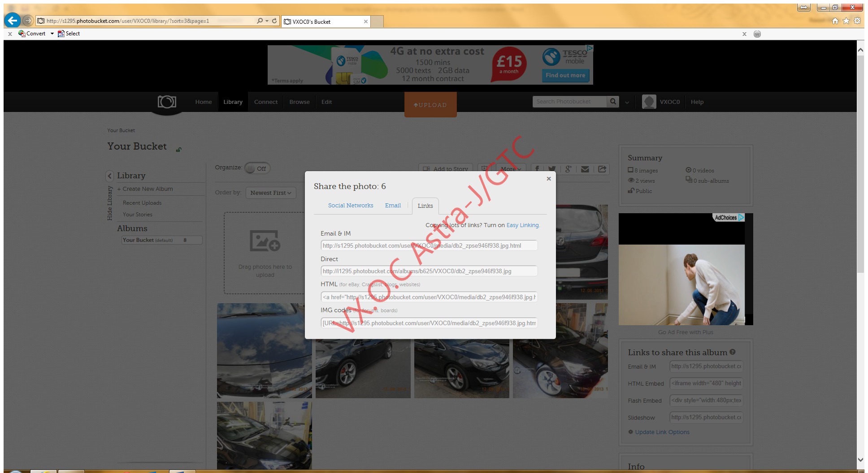Image resolution: width=868 pixels, height=473 pixels.
Task: Open the More options dropdown
Action: point(511,169)
